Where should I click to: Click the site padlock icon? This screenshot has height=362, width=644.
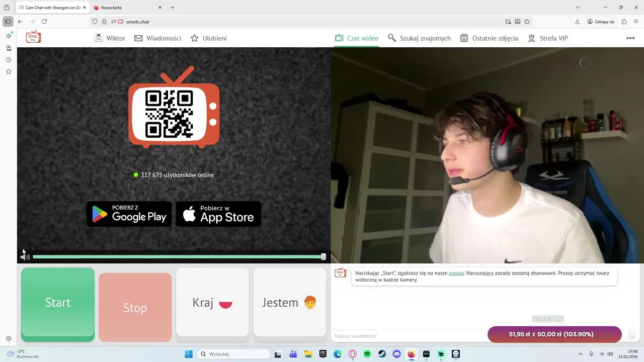coord(104,22)
